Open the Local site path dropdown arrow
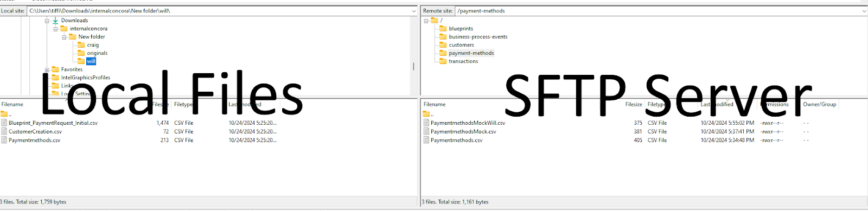This screenshot has height=211, width=868. click(x=414, y=11)
